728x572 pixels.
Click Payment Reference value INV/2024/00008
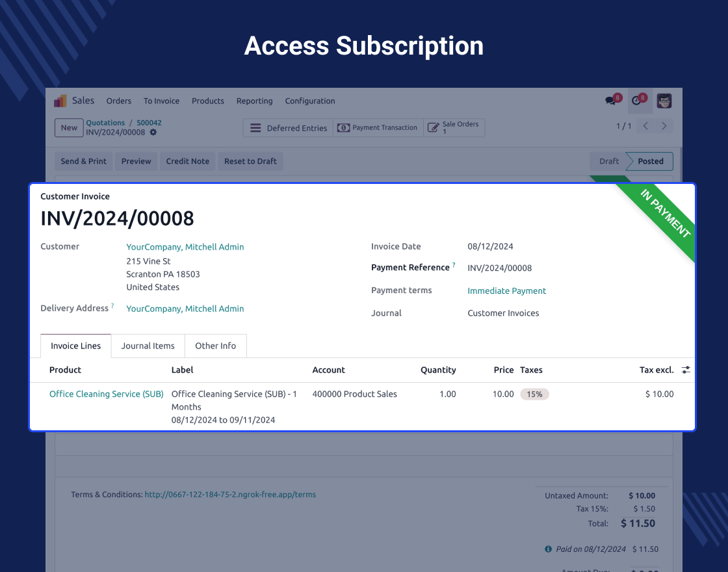tap(500, 268)
